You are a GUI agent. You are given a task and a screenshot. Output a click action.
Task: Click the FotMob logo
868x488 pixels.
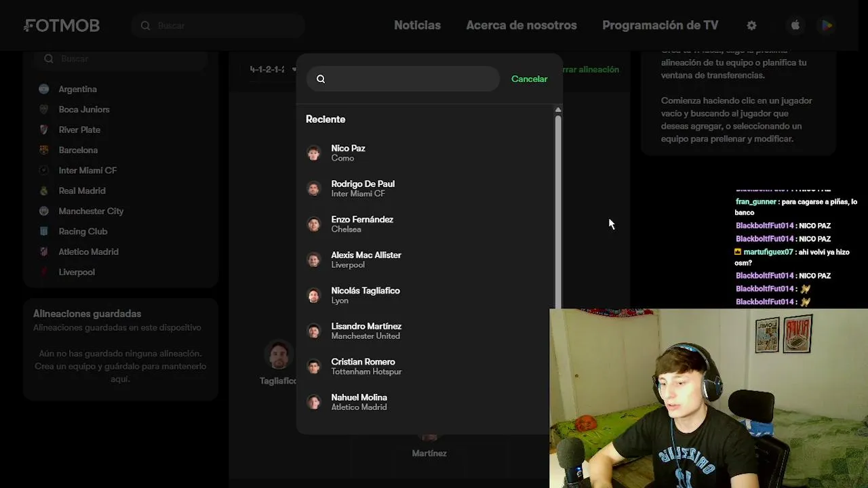point(62,26)
